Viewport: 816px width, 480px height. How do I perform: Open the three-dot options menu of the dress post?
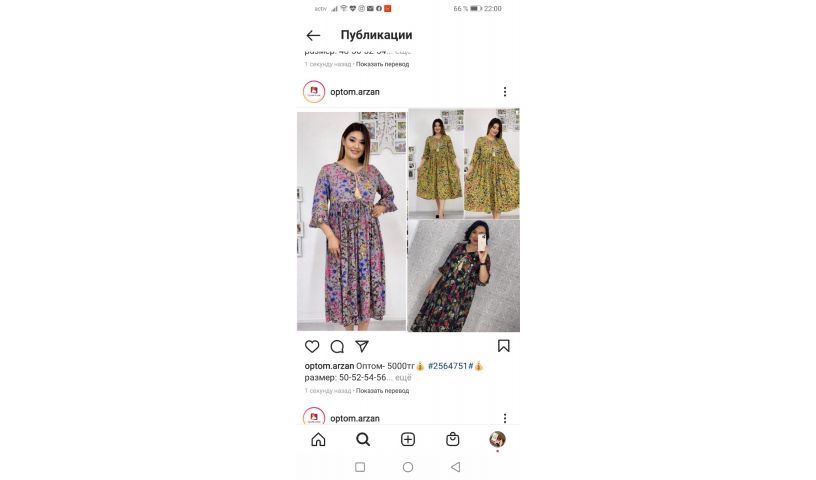point(505,92)
